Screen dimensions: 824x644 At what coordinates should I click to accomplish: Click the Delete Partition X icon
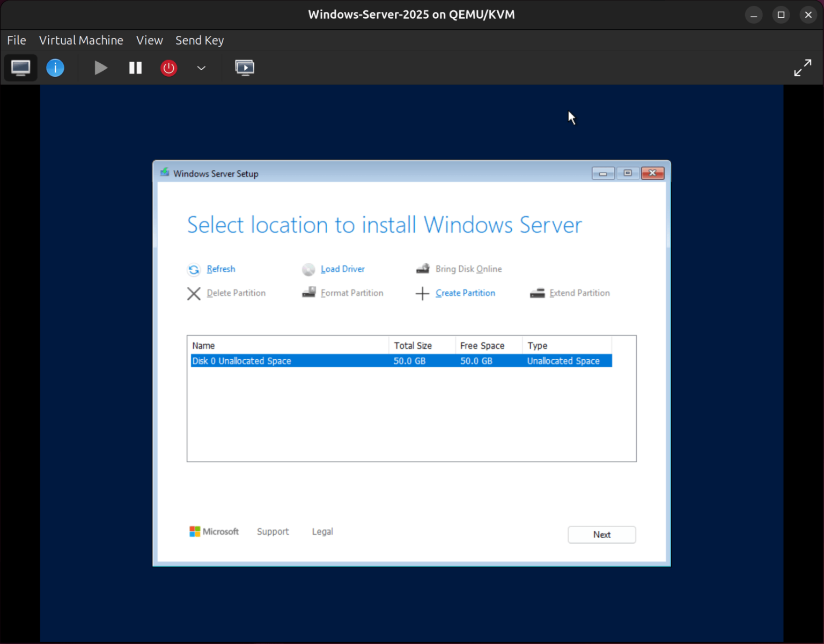click(194, 293)
